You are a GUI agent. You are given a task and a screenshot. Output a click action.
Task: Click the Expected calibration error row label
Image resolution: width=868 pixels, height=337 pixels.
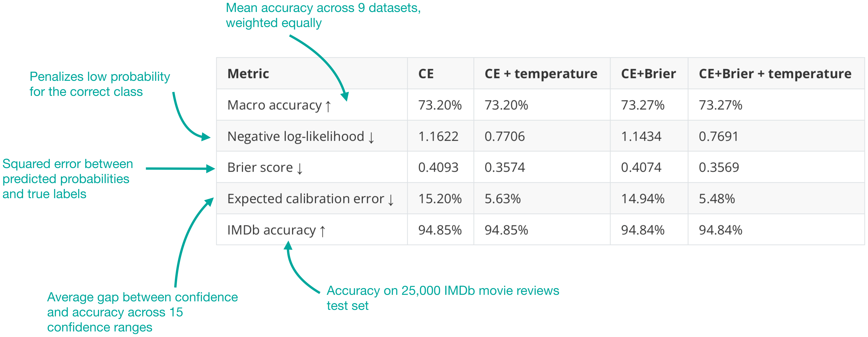tap(306, 199)
